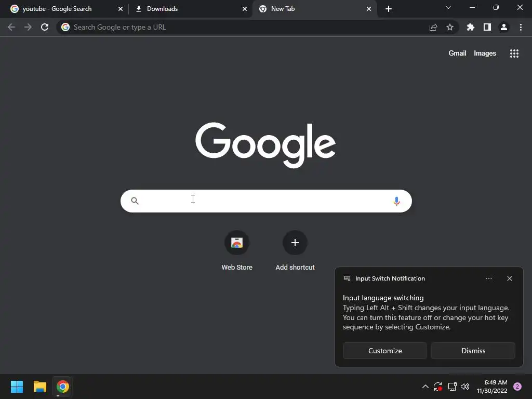Click the Chrome taskbar icon
The width and height of the screenshot is (532, 399).
[63, 387]
